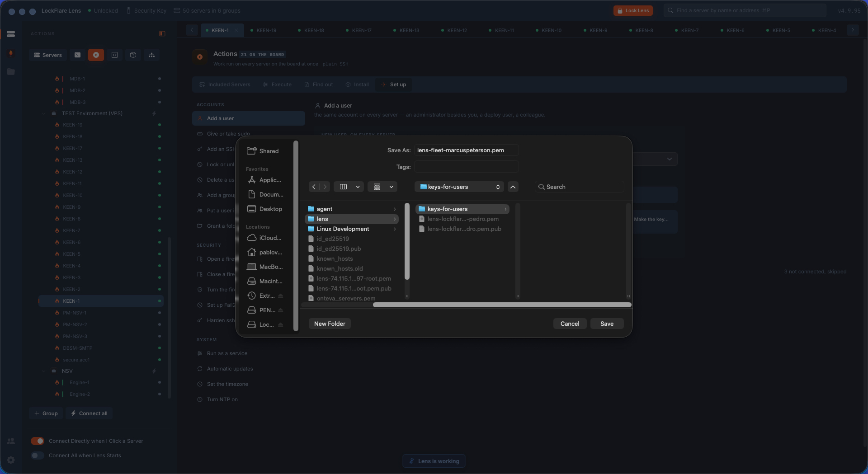
Task: Click the servers stack icon in left rail
Action: pyautogui.click(x=11, y=34)
